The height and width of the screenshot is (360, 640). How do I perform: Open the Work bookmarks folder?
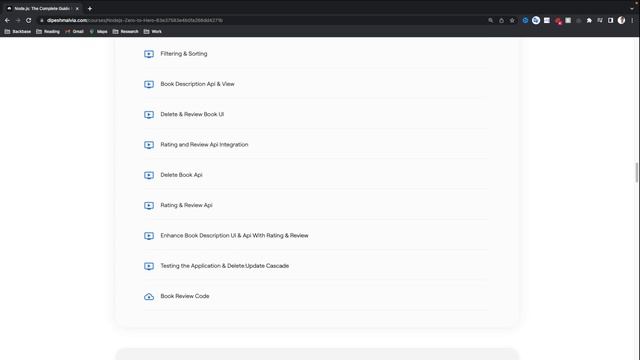(x=153, y=31)
